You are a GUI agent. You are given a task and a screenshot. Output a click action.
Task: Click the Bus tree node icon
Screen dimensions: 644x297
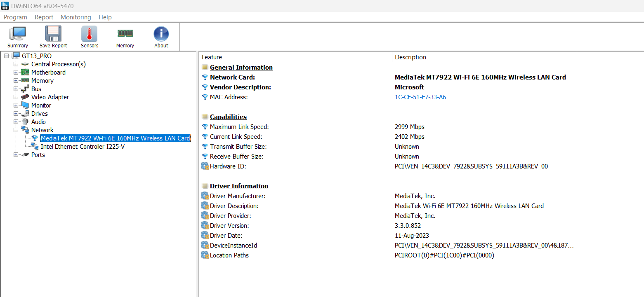click(x=25, y=89)
